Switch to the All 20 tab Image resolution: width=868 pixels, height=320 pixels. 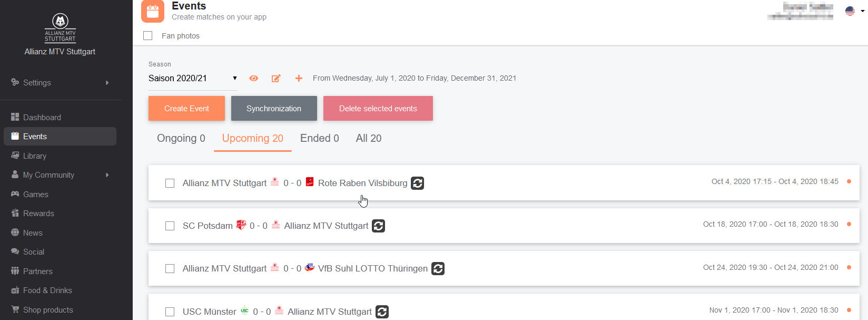coord(369,139)
